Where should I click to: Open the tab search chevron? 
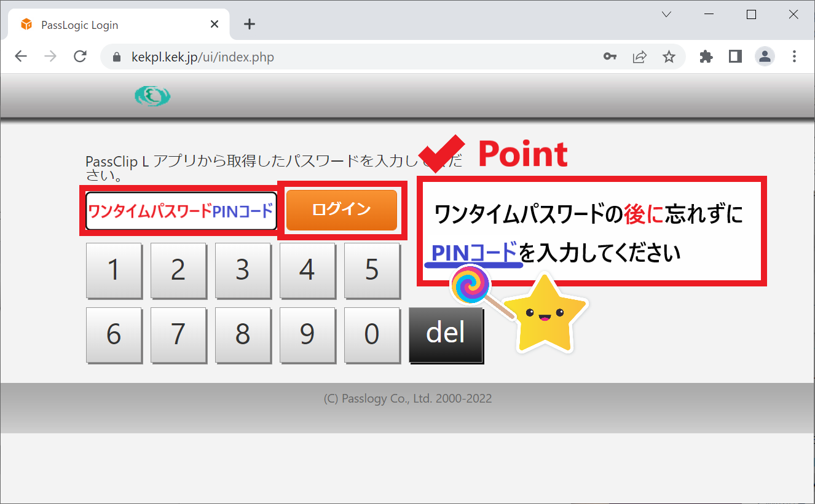pyautogui.click(x=667, y=14)
